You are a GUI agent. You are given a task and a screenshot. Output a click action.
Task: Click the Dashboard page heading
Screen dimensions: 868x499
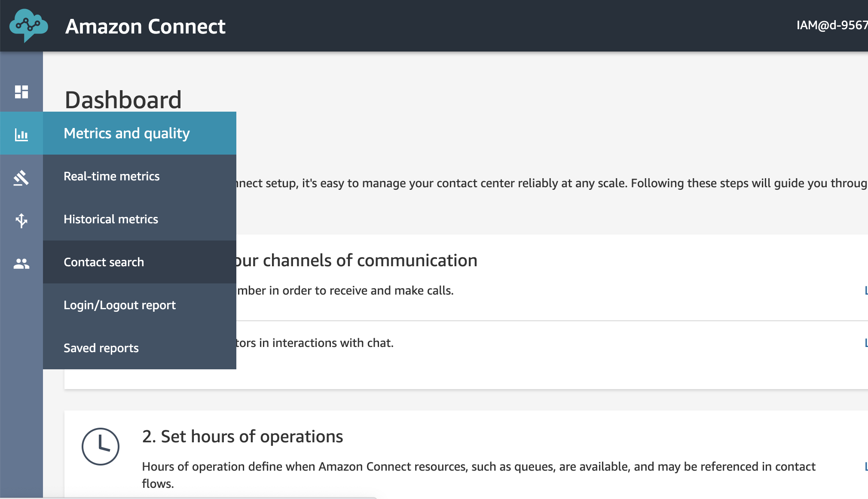coord(123,100)
